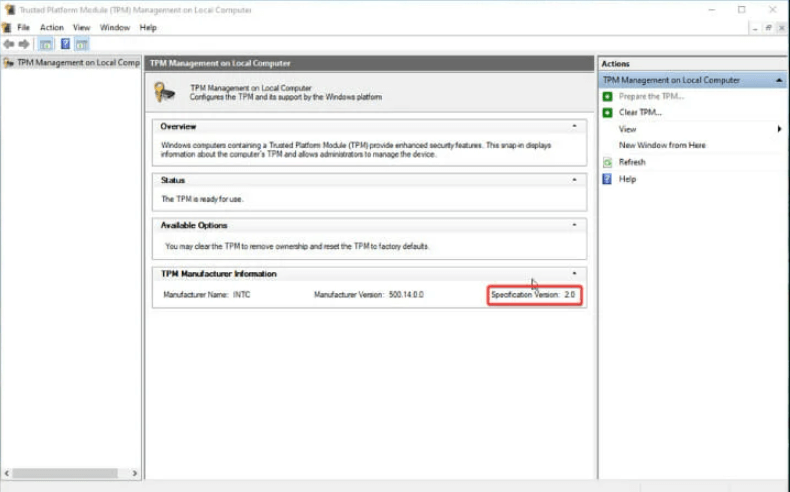
Task: Toggle the Show/Hide Console Tree toolbar icon
Action: tap(46, 44)
